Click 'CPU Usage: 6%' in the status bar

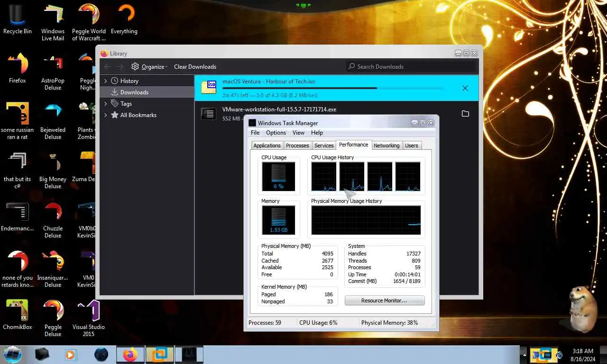pyautogui.click(x=318, y=323)
